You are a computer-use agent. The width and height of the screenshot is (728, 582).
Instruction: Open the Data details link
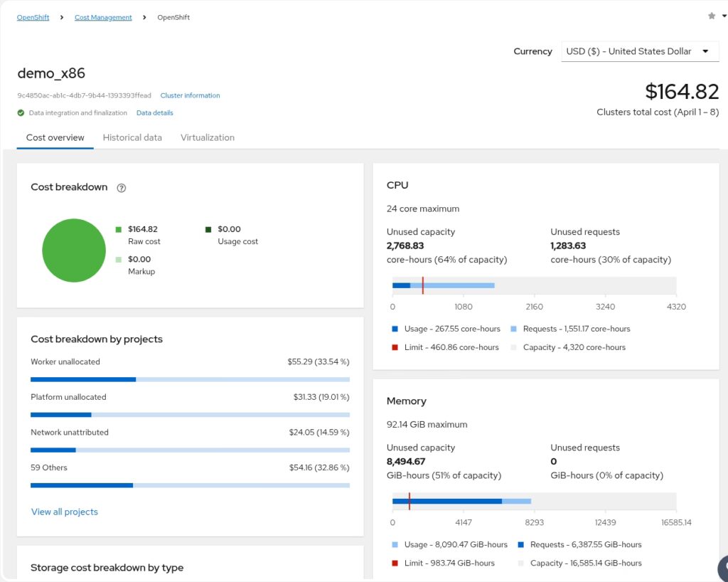(154, 112)
